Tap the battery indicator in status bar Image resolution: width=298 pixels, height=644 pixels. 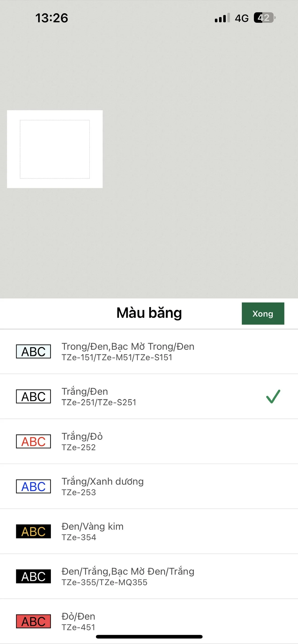[264, 18]
